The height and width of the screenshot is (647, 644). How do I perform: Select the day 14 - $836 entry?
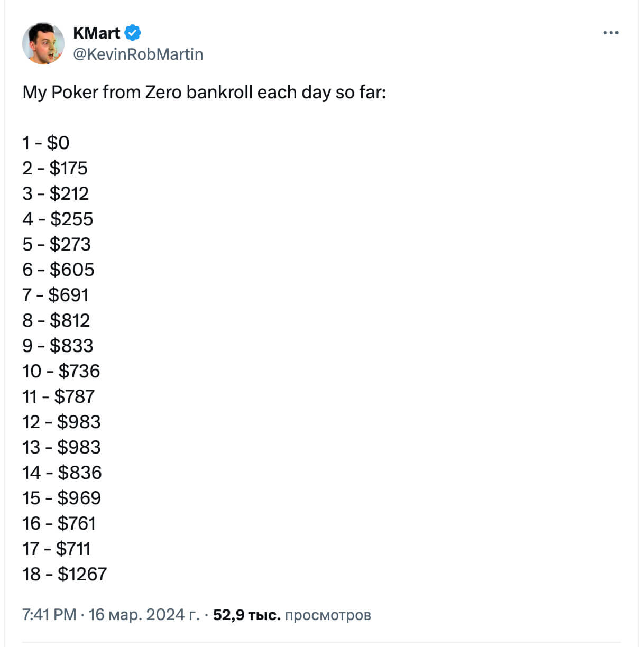(x=62, y=473)
